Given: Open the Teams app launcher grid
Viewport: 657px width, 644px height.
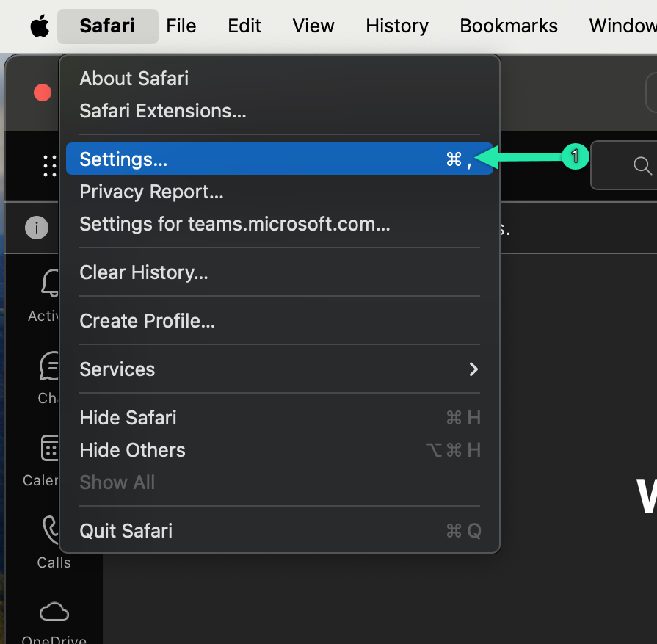Looking at the screenshot, I should (49, 166).
